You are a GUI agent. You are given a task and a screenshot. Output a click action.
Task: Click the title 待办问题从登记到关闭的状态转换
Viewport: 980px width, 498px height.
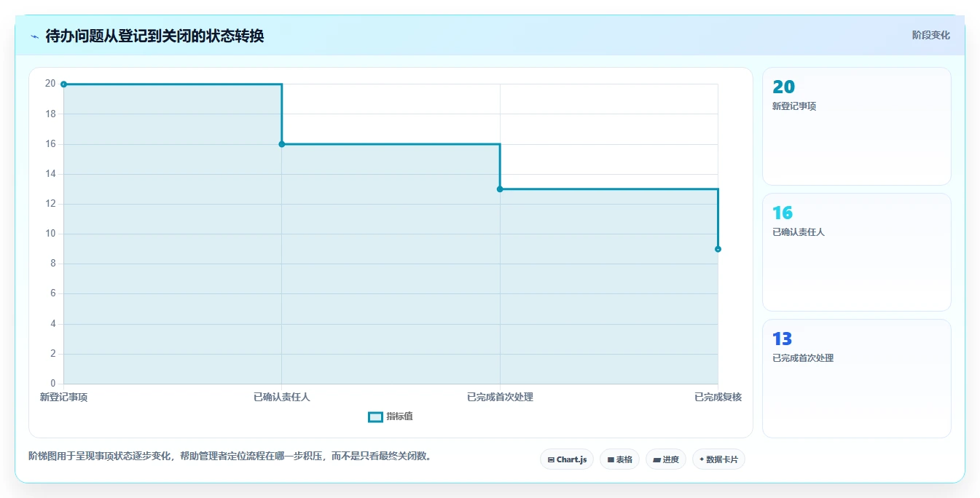click(x=154, y=36)
